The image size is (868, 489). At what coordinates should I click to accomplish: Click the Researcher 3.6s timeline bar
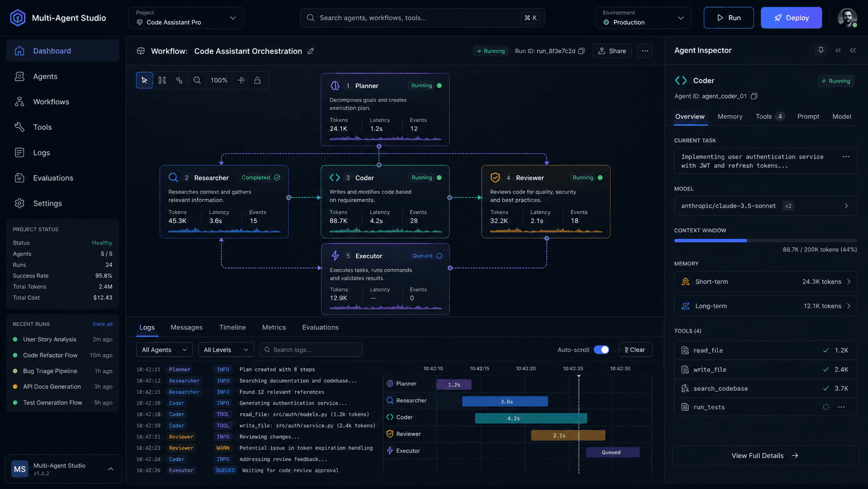coord(505,401)
